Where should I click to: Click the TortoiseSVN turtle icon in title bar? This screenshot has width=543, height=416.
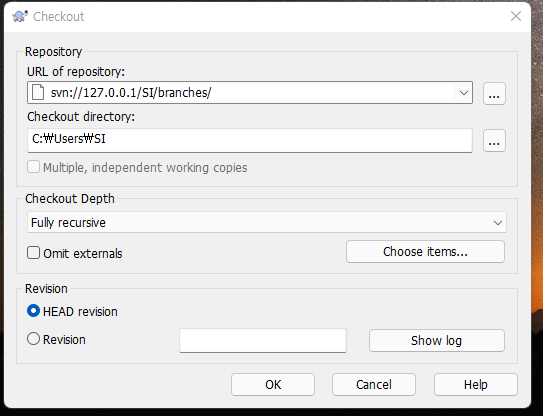20,16
